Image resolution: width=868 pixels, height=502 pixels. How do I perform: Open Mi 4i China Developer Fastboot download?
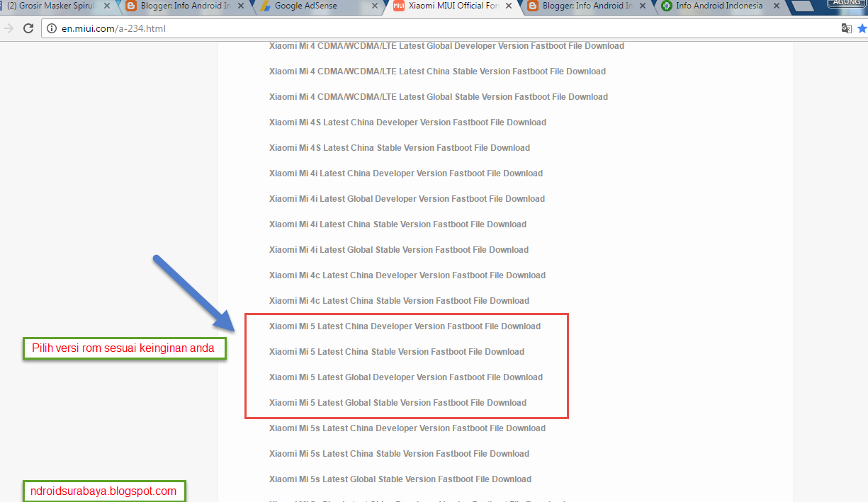click(x=406, y=173)
